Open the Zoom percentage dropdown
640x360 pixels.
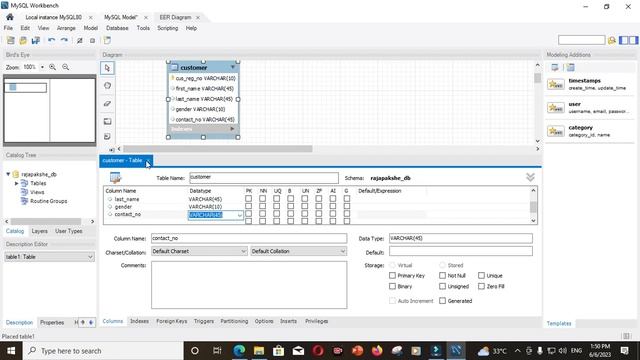[42, 67]
